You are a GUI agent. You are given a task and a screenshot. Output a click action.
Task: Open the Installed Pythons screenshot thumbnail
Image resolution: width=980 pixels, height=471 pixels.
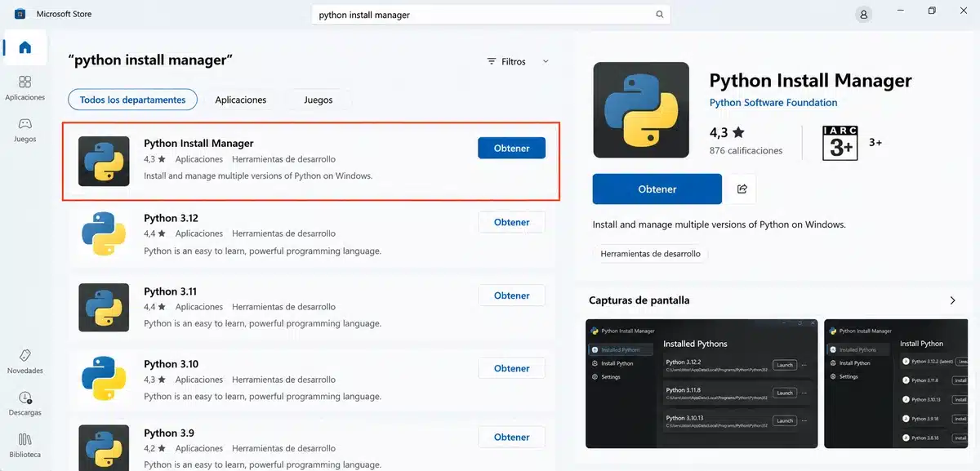[x=702, y=384]
